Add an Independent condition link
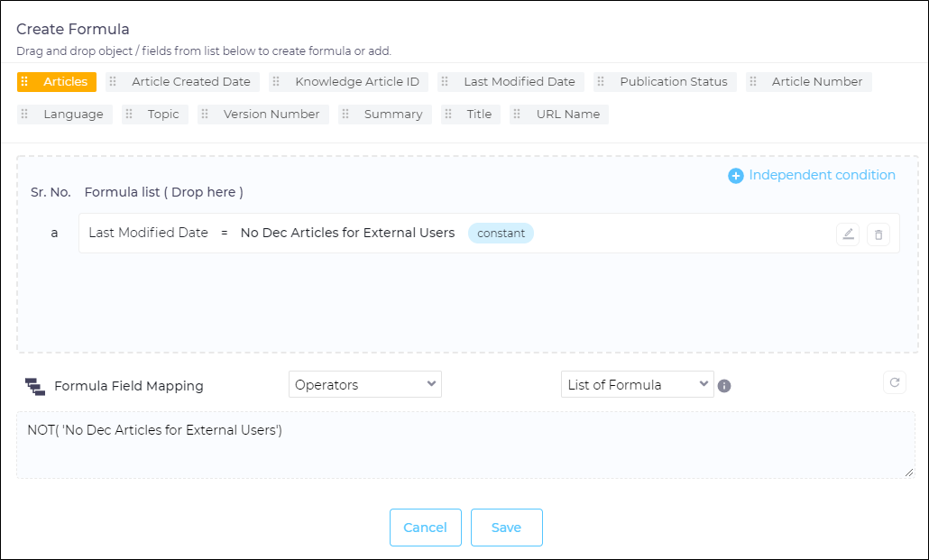 click(822, 175)
